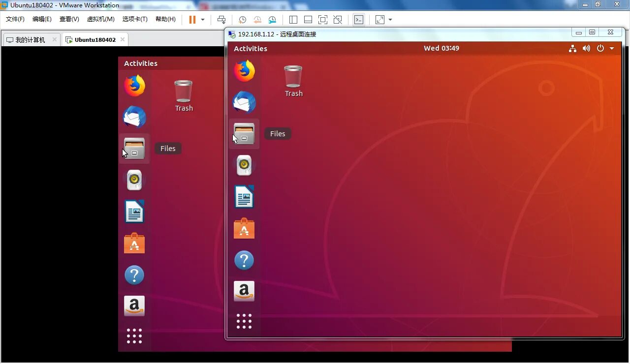Open Ubuntu Software from VMware guest dock
This screenshot has height=364, width=630.
point(134,243)
